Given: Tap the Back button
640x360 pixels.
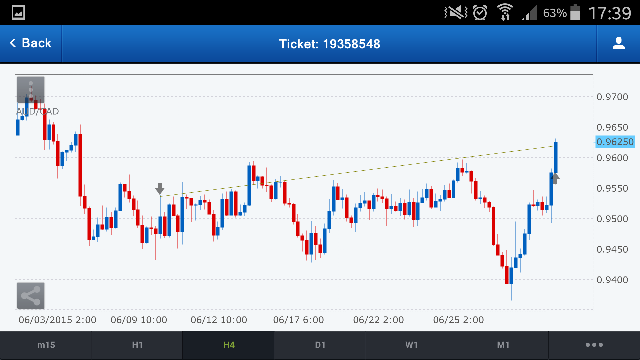Looking at the screenshot, I should click(x=31, y=43).
